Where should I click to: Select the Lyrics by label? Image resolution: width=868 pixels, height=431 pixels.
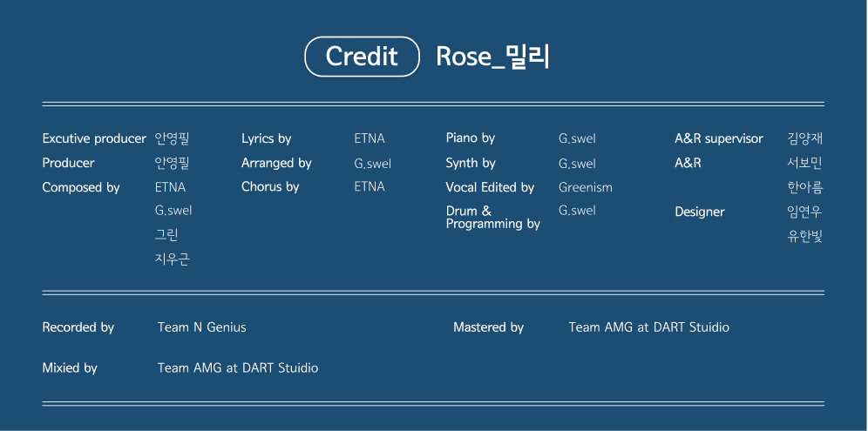(267, 138)
